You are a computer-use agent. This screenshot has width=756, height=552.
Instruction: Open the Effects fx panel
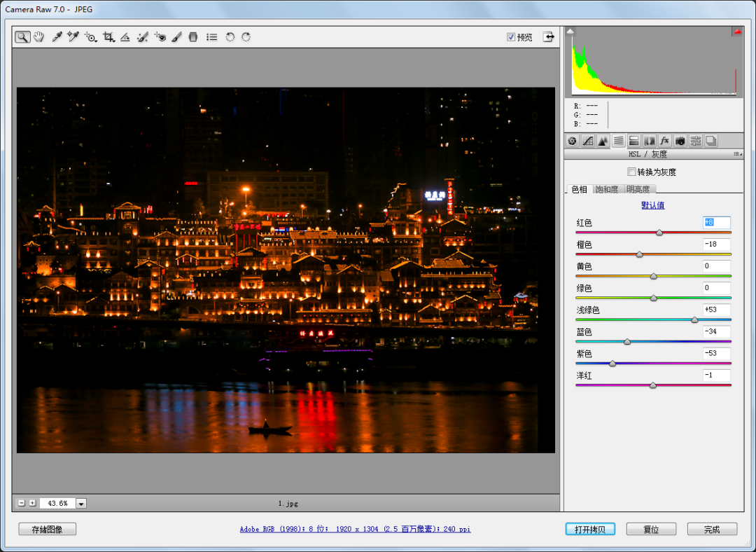click(664, 141)
